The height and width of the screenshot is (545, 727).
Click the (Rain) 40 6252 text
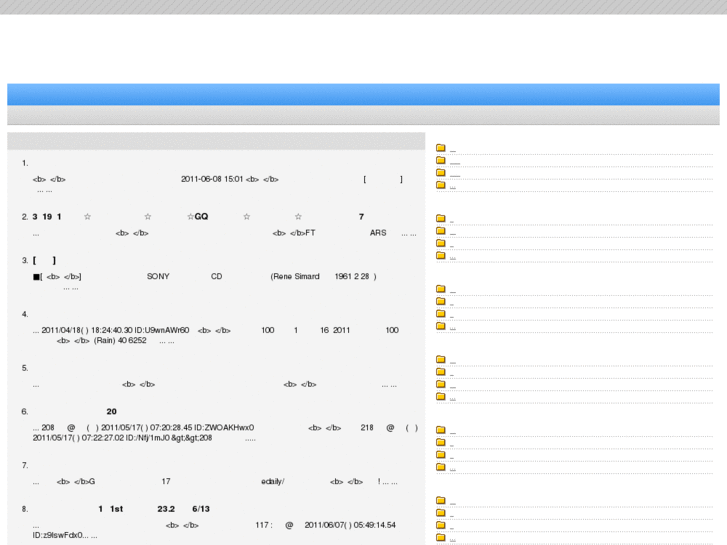pos(120,340)
